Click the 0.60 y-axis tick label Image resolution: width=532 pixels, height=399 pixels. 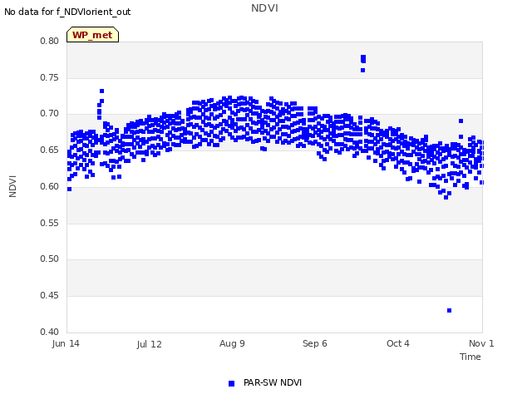pyautogui.click(x=49, y=186)
